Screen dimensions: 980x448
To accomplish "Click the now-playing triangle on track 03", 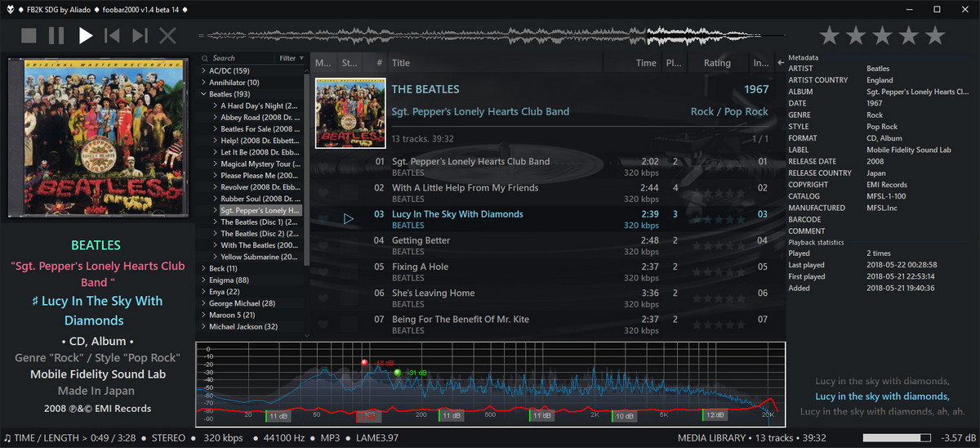I will [349, 219].
